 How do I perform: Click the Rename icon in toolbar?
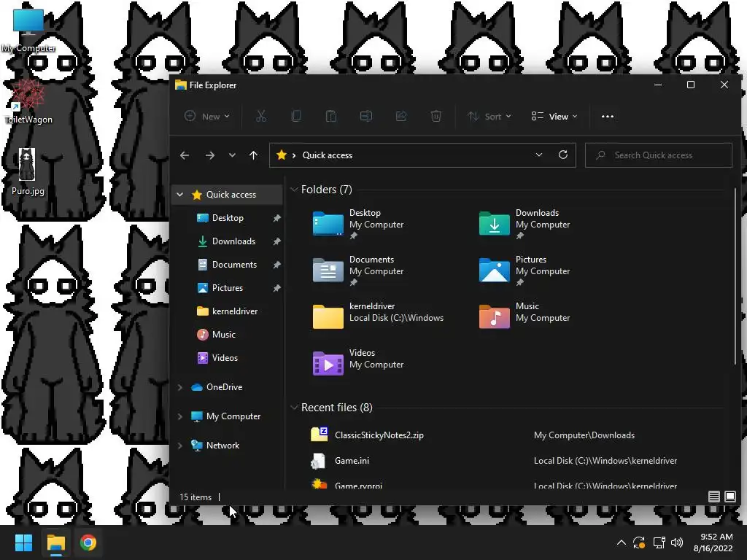(366, 116)
